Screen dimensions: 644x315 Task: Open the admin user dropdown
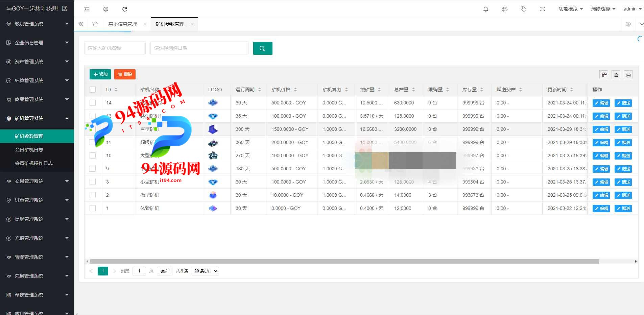pos(633,9)
